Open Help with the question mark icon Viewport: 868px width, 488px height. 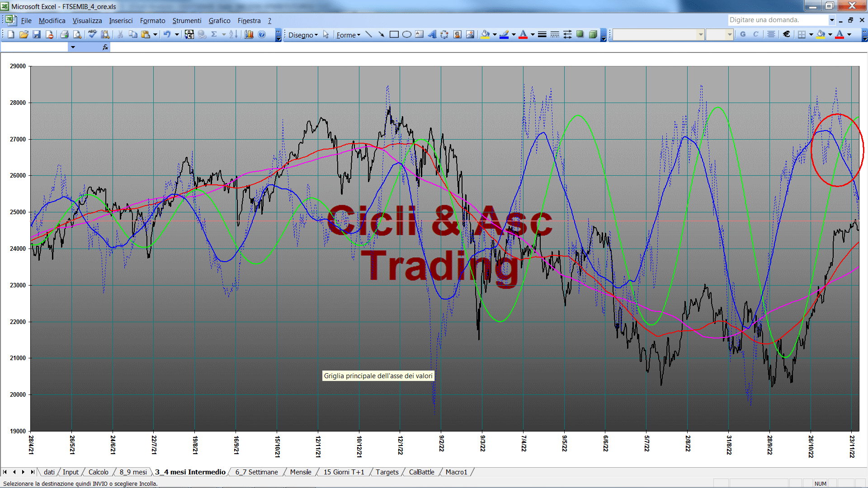pos(262,34)
